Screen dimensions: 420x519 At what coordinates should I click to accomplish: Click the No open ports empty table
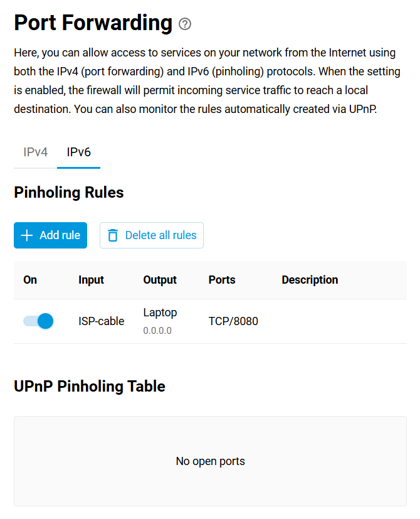pos(210,461)
